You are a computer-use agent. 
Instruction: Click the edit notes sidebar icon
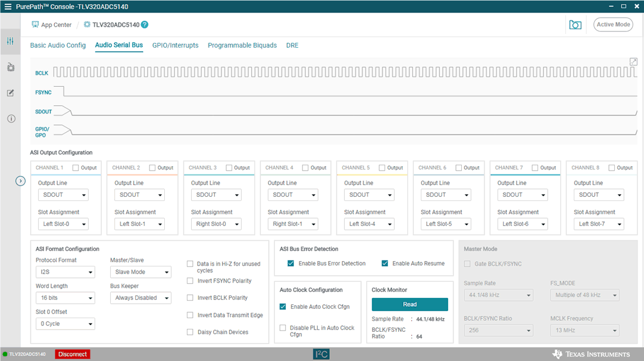tap(10, 93)
